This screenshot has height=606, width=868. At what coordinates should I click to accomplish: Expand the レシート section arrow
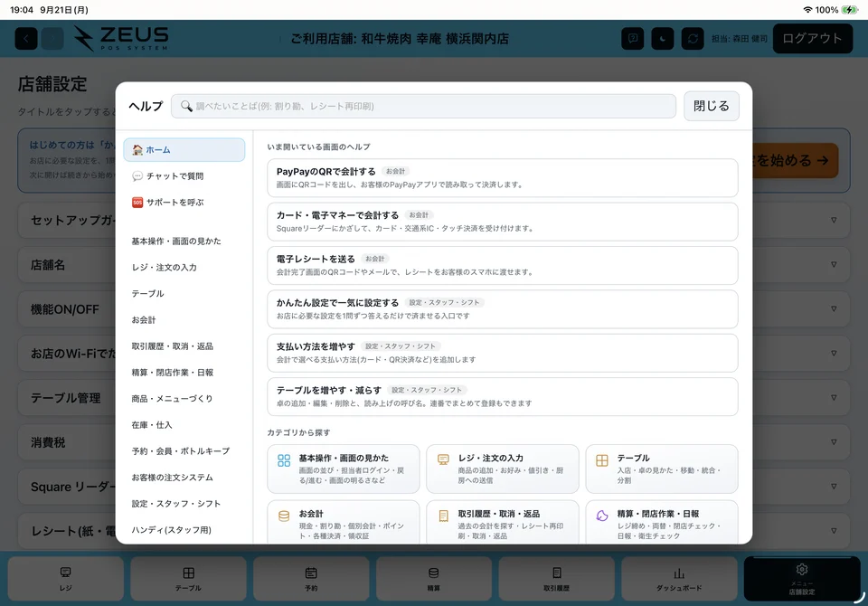(x=834, y=531)
